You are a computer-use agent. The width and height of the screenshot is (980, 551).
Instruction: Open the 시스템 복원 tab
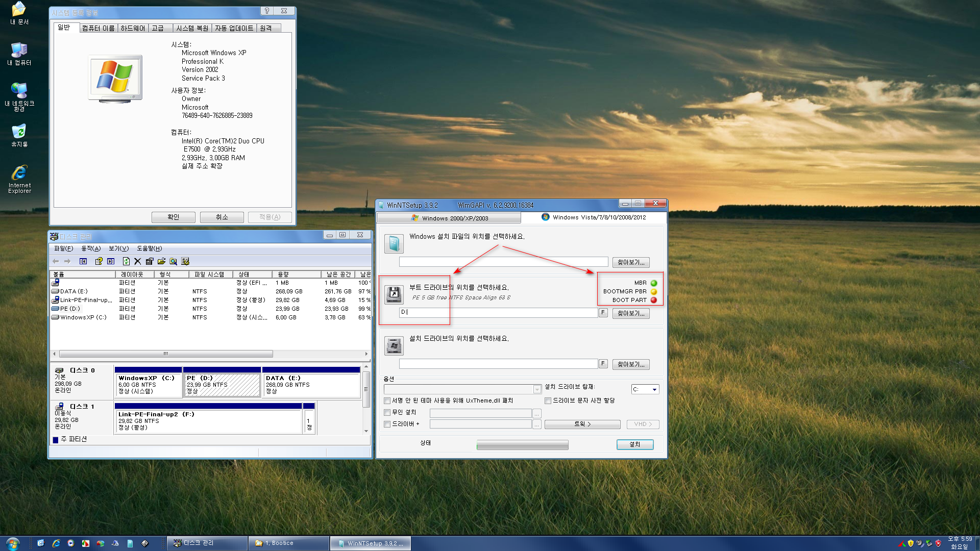pos(192,28)
